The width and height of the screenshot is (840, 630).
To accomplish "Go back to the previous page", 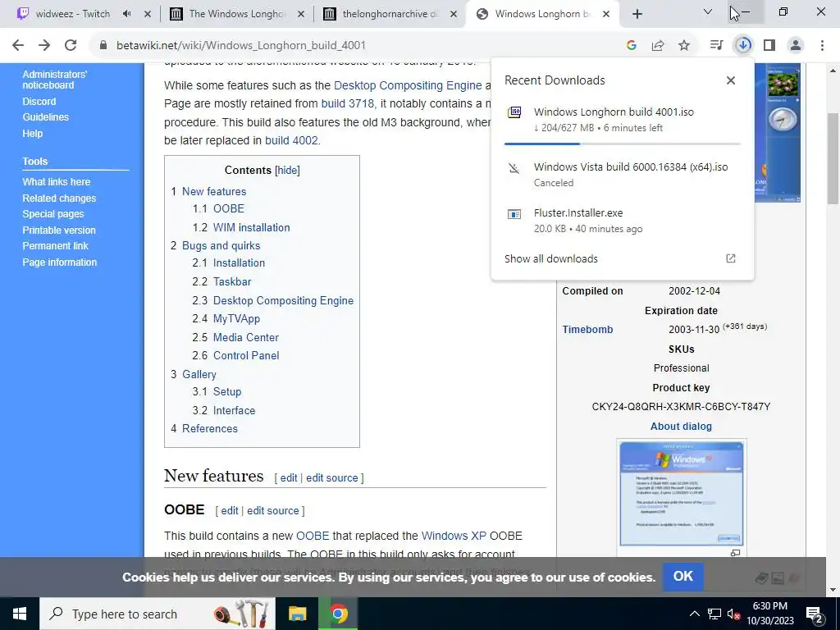I will [x=18, y=46].
